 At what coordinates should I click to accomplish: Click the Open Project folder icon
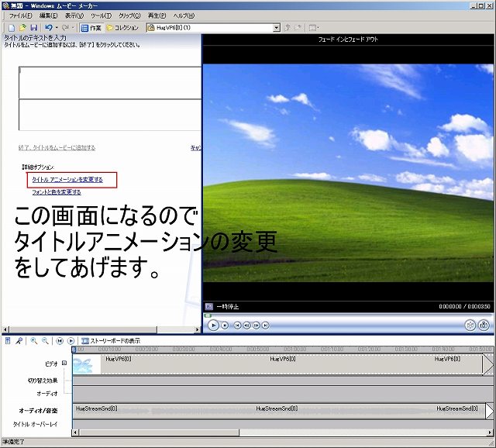22,28
